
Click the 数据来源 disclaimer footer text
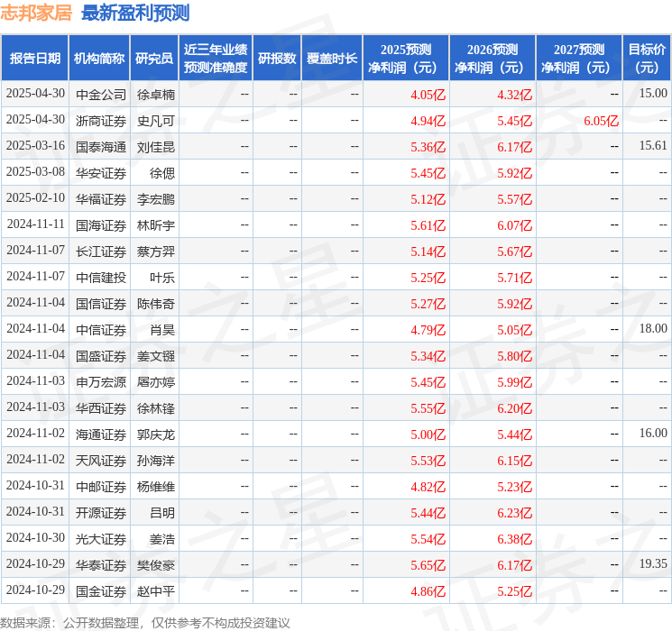coord(145,623)
